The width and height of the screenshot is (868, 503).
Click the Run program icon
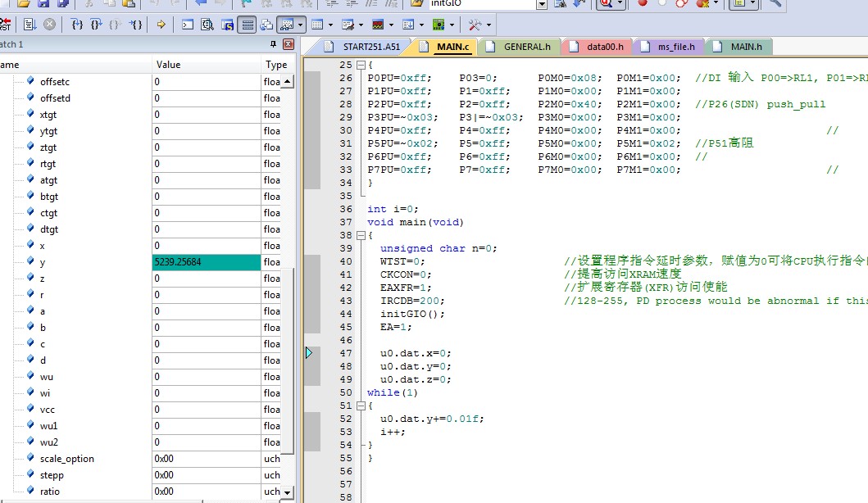[x=30, y=25]
